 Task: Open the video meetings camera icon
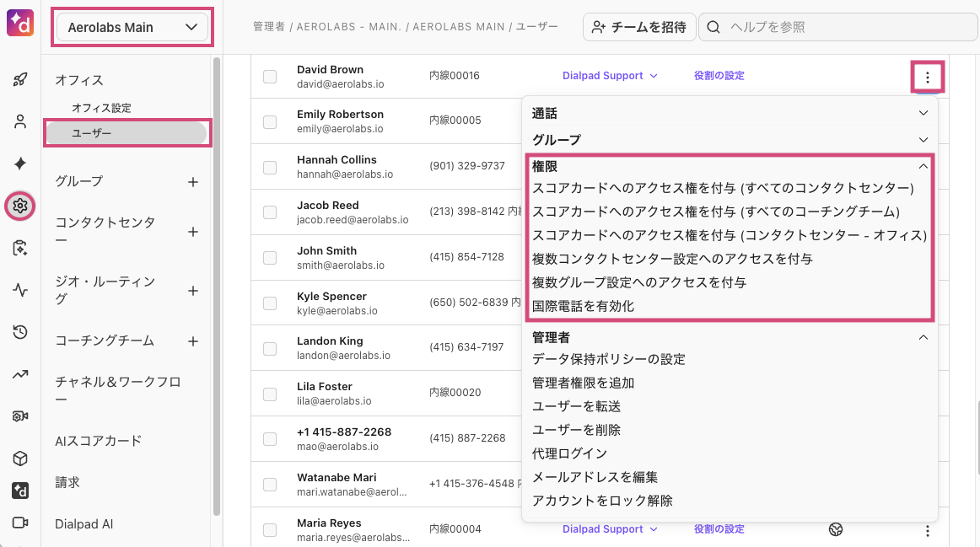pos(19,524)
